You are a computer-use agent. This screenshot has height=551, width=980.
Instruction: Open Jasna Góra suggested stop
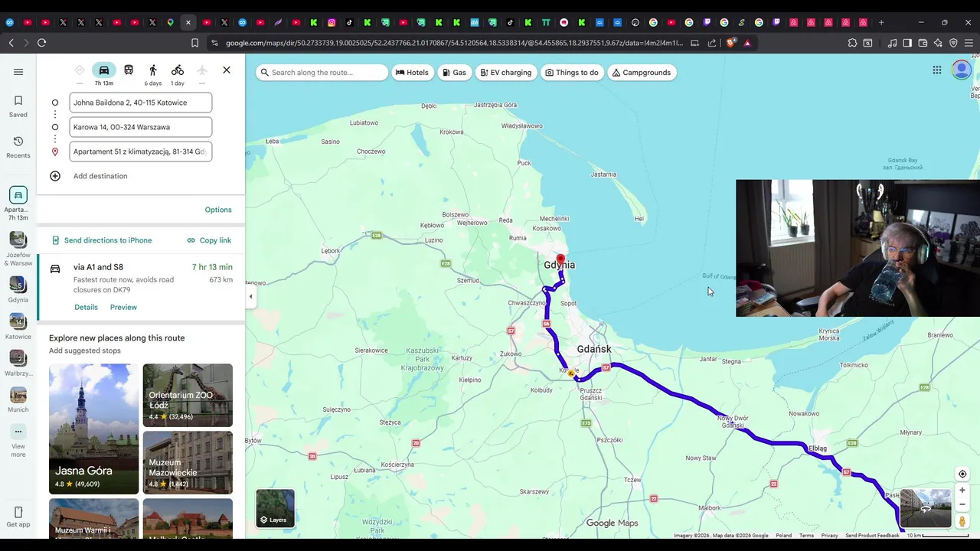pos(93,429)
